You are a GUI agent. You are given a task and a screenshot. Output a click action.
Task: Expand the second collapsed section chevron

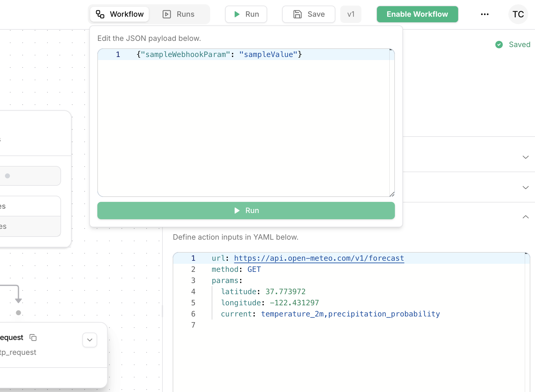tap(526, 188)
